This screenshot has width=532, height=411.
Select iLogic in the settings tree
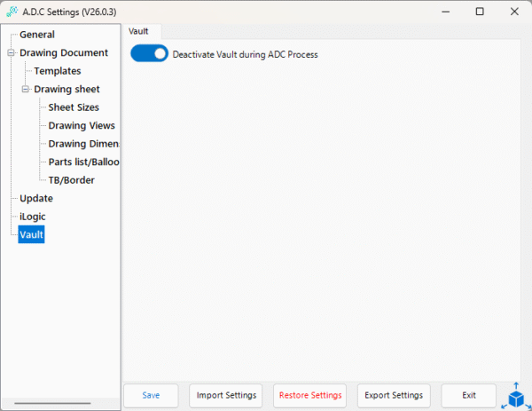click(33, 217)
